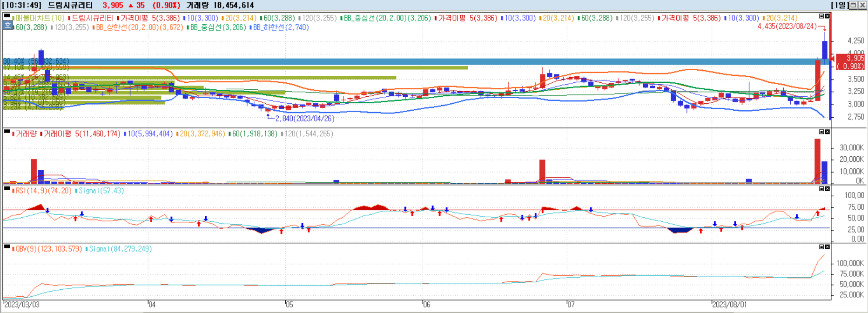Select the 10(5,994,404) volume average legend
The width and height of the screenshot is (868, 313).
(x=148, y=134)
